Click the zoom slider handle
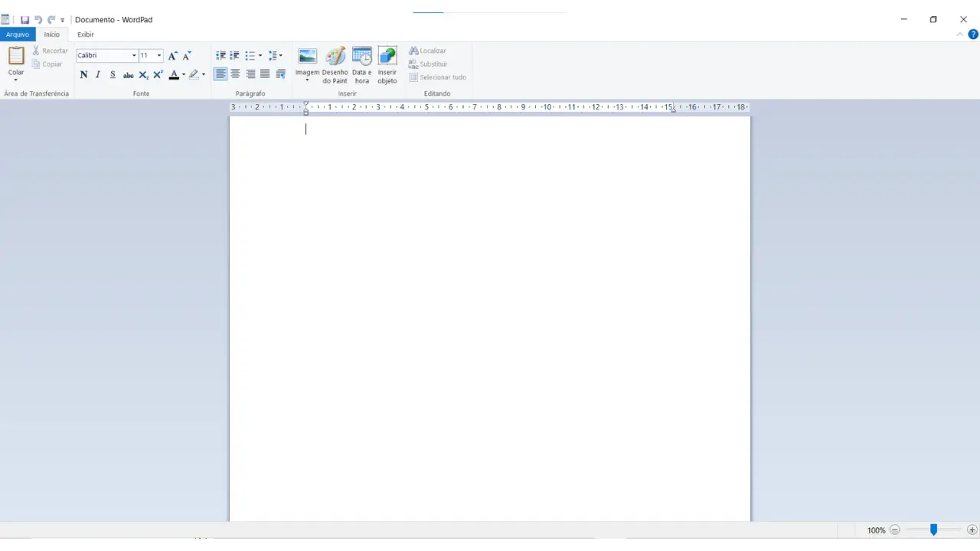The image size is (980, 551). pos(933,530)
